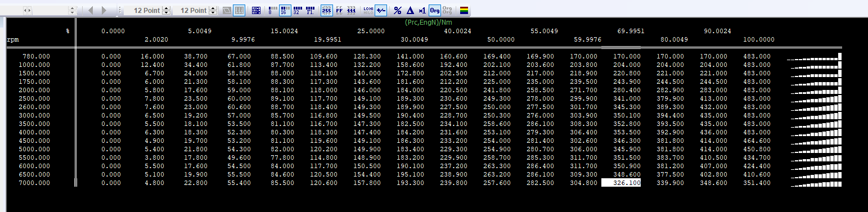Select the 16-bit data format icon
This screenshot has width=868, height=212.
285,10
